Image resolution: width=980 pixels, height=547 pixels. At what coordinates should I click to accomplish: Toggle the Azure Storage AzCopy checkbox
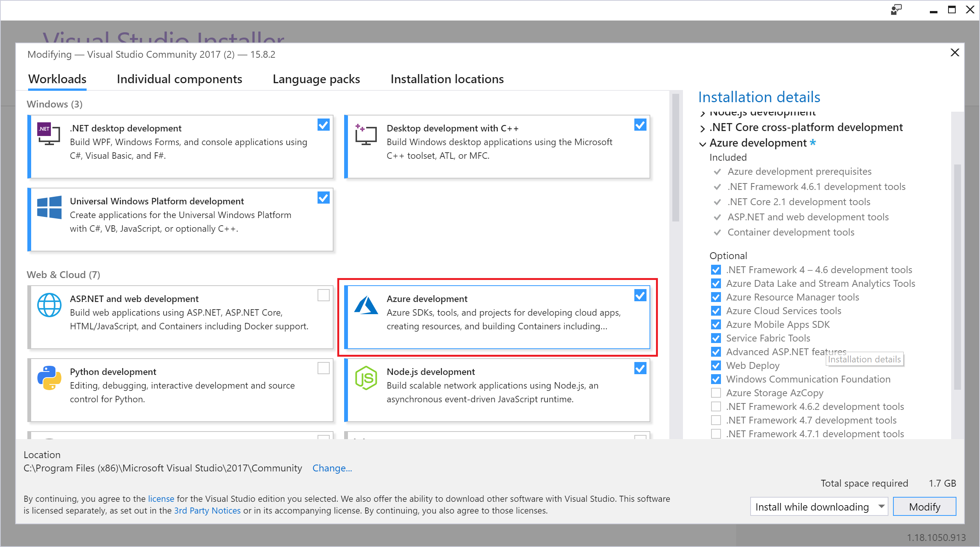coord(716,393)
